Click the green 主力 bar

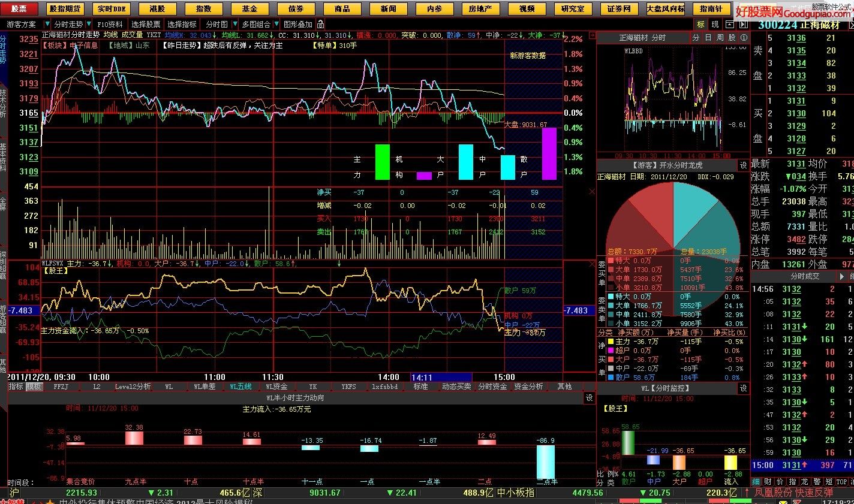click(383, 162)
